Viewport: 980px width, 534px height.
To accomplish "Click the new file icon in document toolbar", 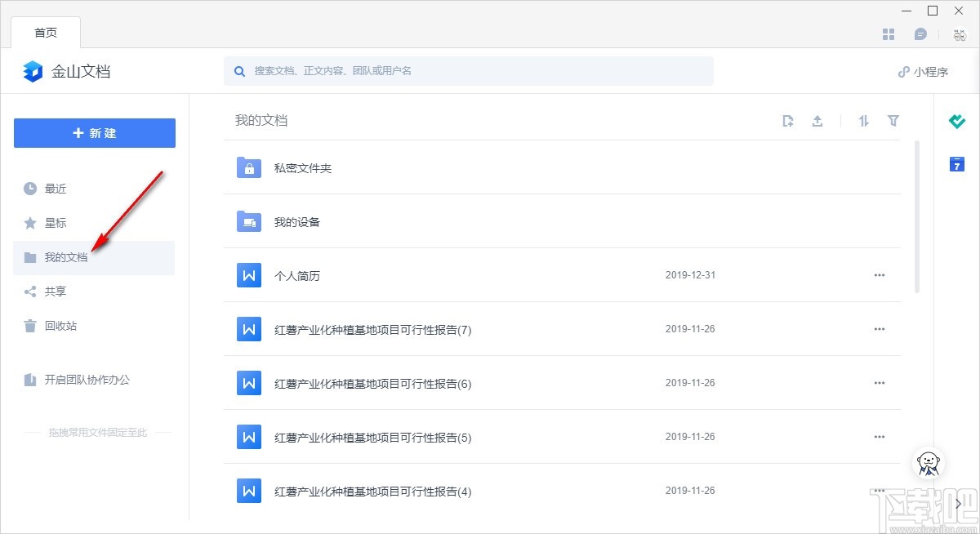I will pos(788,121).
